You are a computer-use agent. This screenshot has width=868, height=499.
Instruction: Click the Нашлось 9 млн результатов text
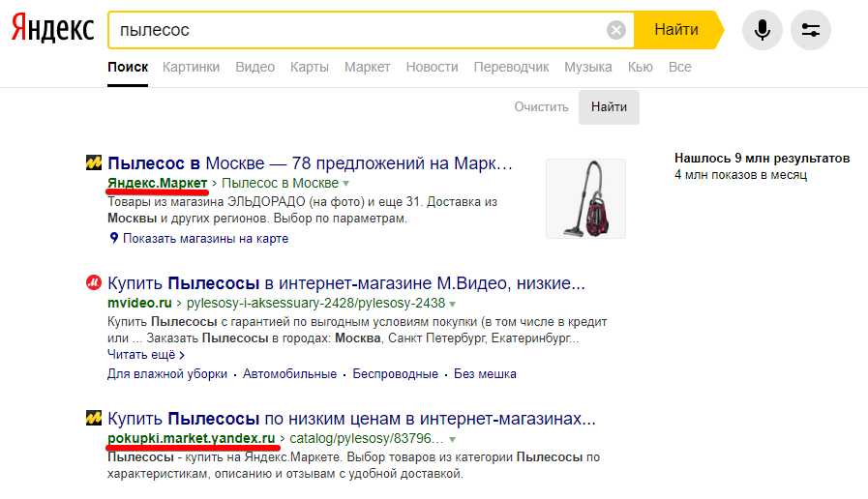click(762, 159)
